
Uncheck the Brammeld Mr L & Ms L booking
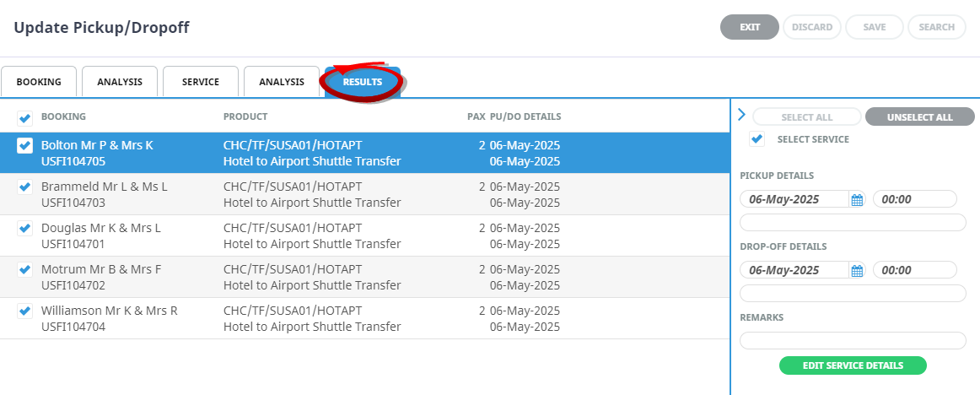point(25,187)
